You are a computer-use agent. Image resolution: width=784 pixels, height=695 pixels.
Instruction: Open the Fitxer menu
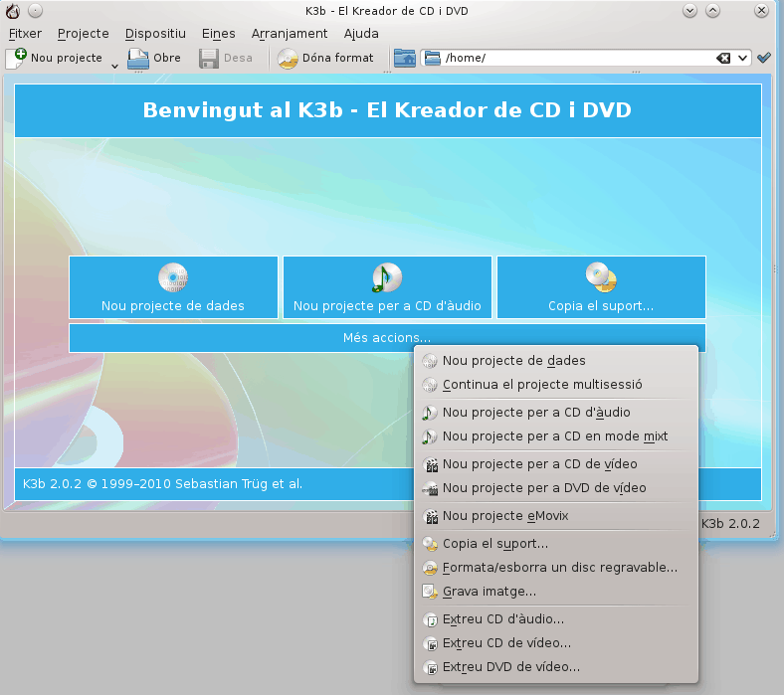pos(25,33)
